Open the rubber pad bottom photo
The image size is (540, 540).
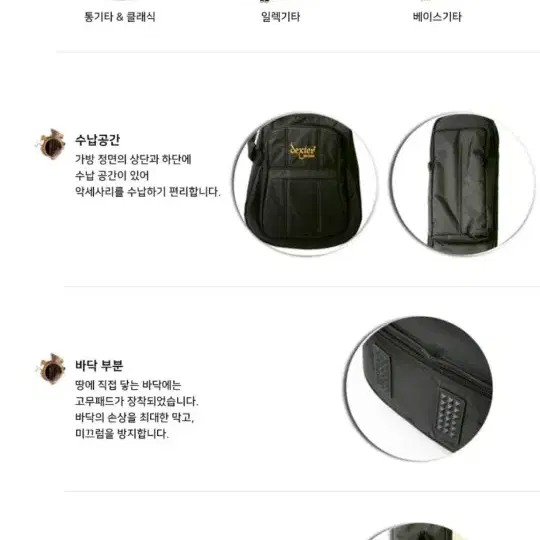click(419, 388)
